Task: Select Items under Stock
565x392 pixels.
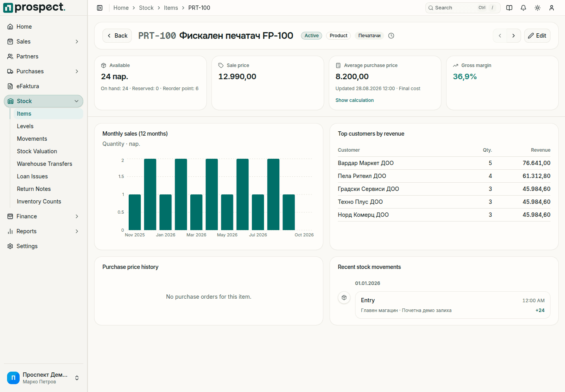Action: pos(48,114)
